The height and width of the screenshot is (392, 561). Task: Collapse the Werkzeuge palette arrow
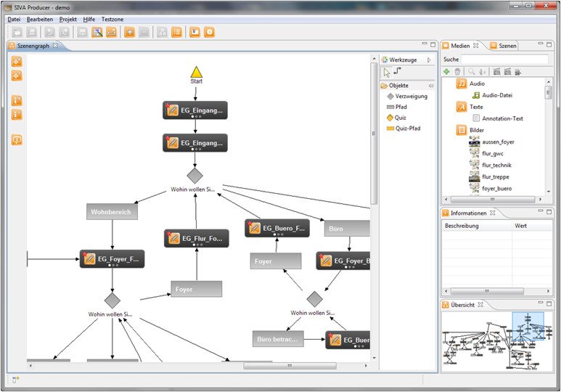(429, 60)
